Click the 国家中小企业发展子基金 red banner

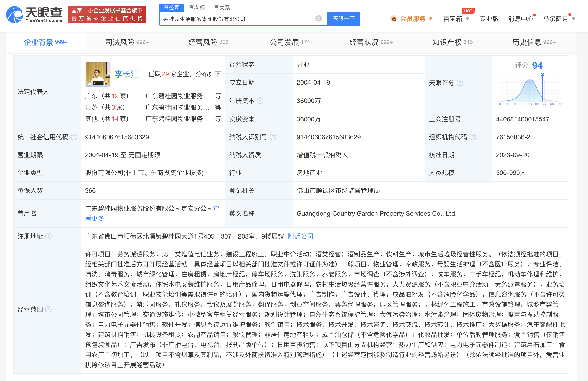pyautogui.click(x=107, y=15)
